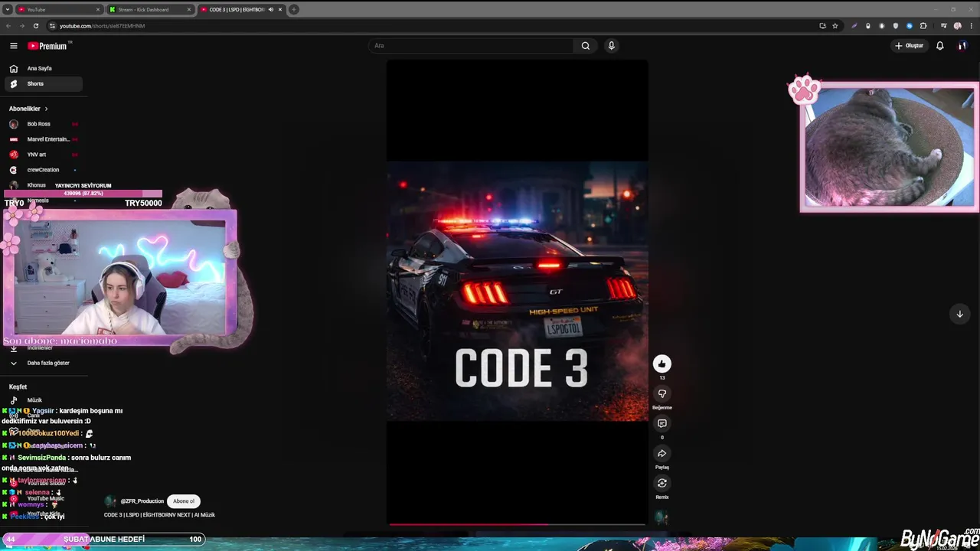Image resolution: width=980 pixels, height=551 pixels.
Task: Switch to the YouTube browser tab
Action: tap(58, 9)
